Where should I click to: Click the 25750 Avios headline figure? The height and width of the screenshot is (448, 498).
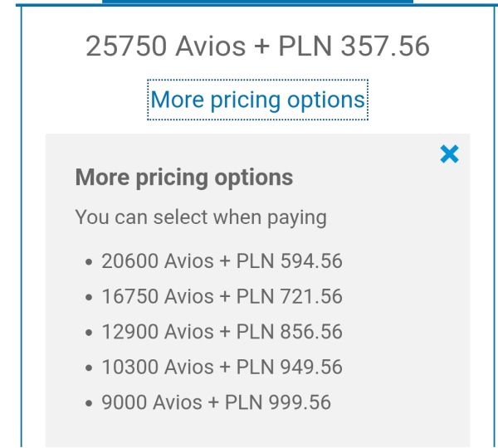165,46
